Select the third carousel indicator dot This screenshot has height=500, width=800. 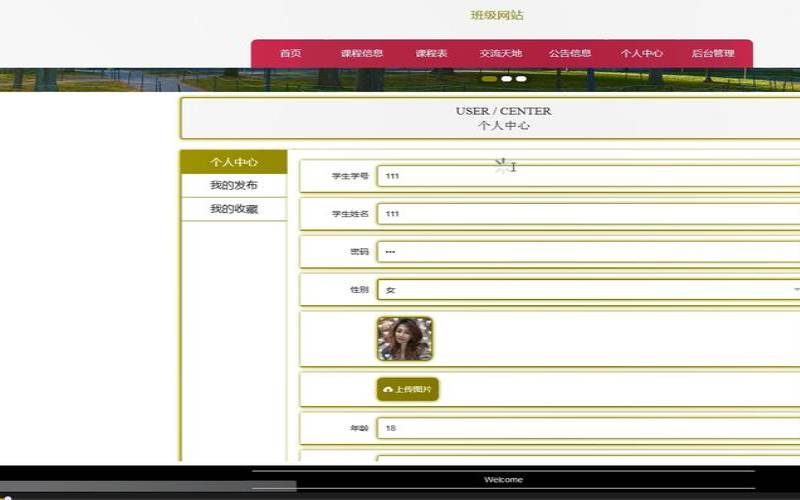click(521, 79)
